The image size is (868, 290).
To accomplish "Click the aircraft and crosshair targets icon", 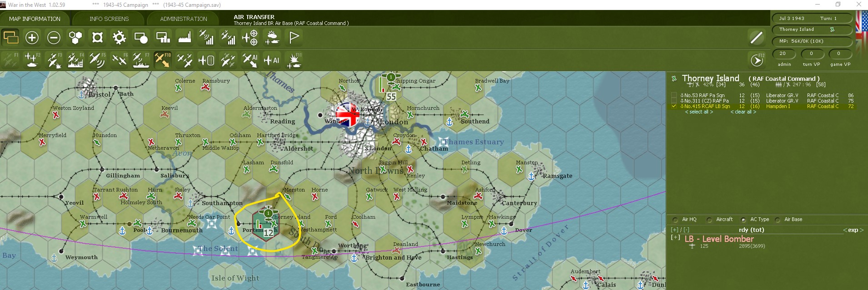I will [250, 37].
